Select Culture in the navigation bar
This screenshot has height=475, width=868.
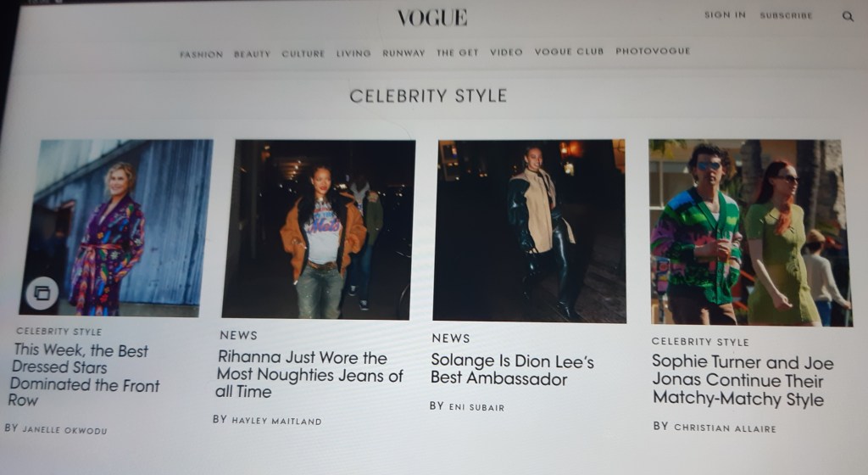(303, 53)
